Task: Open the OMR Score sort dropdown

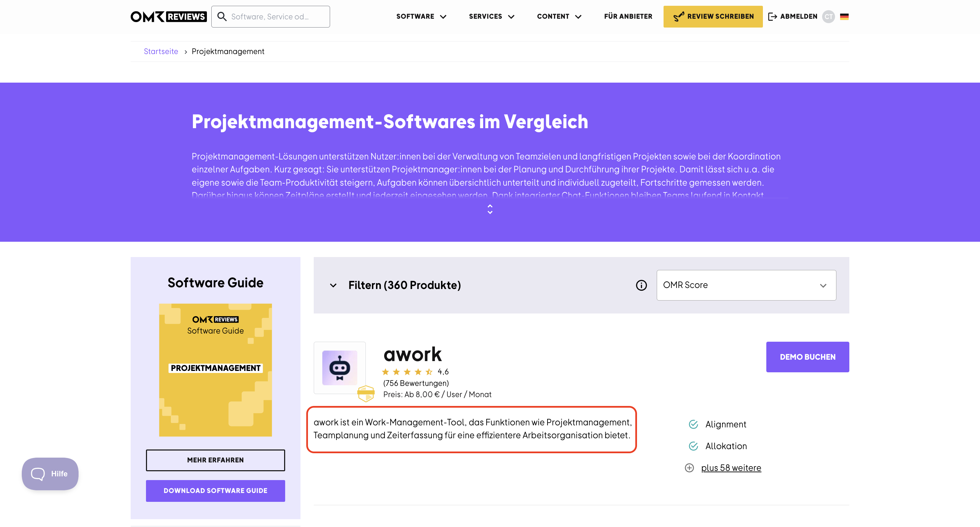Action: pyautogui.click(x=746, y=285)
